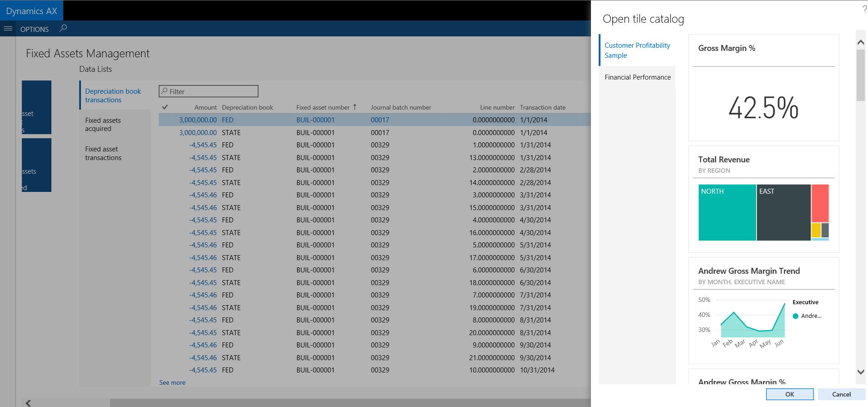
Task: Click the NORTH region in treemap
Action: pyautogui.click(x=727, y=212)
